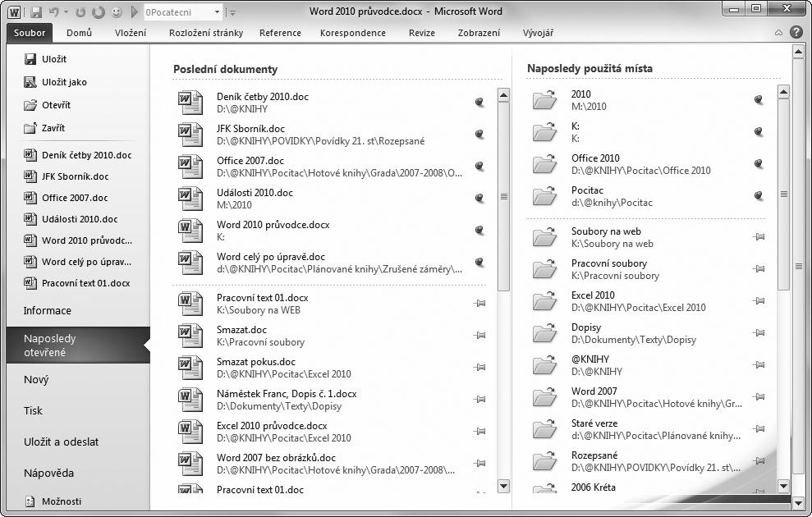Open Uložit a odeslat section
Viewport: 812px width, 517px height.
point(61,442)
